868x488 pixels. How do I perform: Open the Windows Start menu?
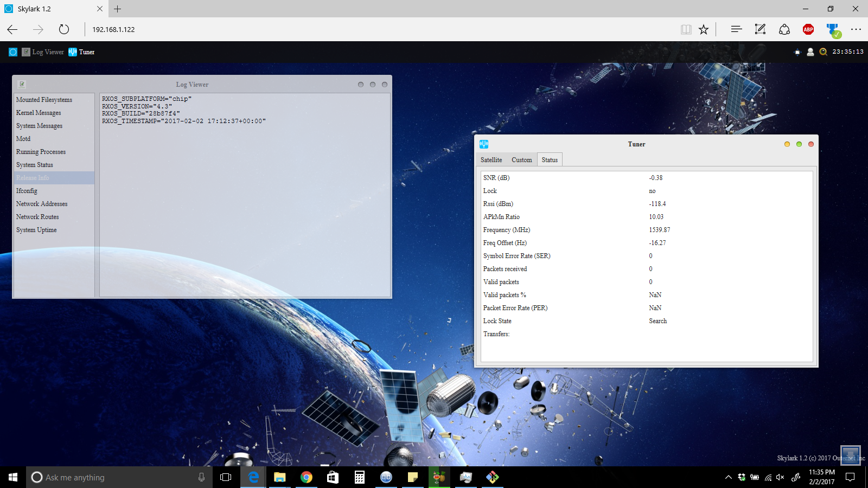13,477
